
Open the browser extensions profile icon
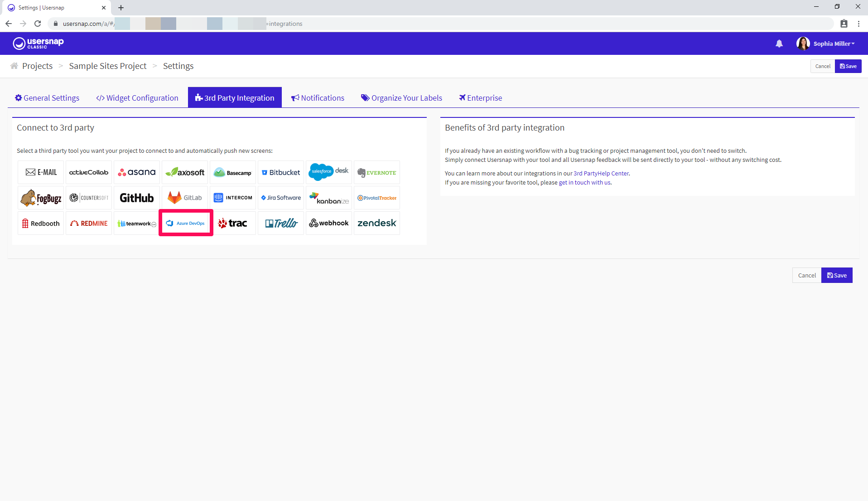point(844,24)
